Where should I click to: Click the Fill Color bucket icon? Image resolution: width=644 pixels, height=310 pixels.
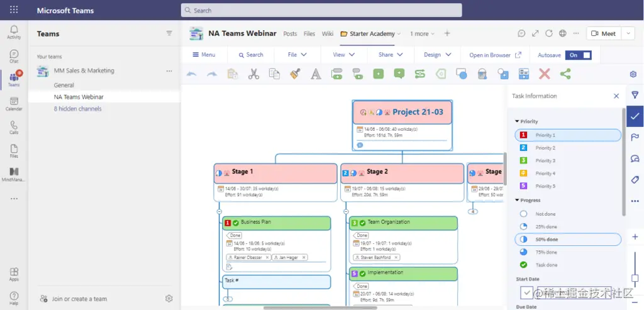482,74
